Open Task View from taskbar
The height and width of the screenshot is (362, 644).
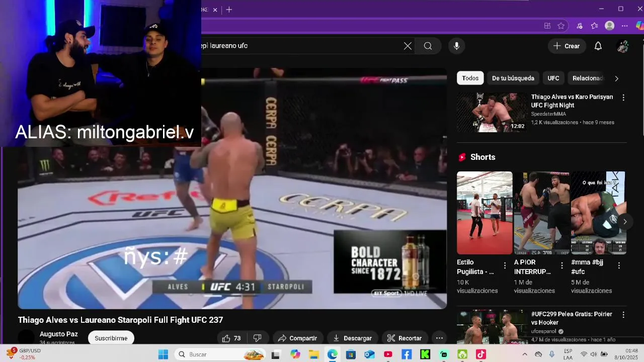[275, 354]
